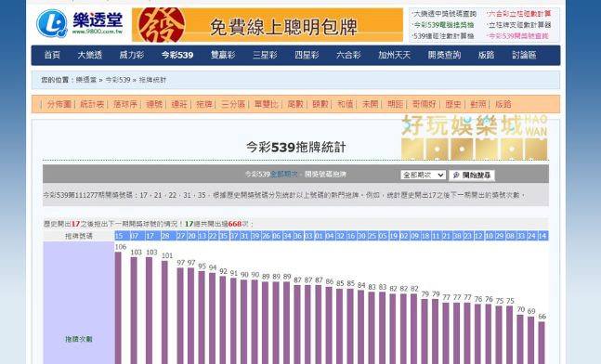
Task: Switch to 未開 sub-tab
Action: (370, 104)
